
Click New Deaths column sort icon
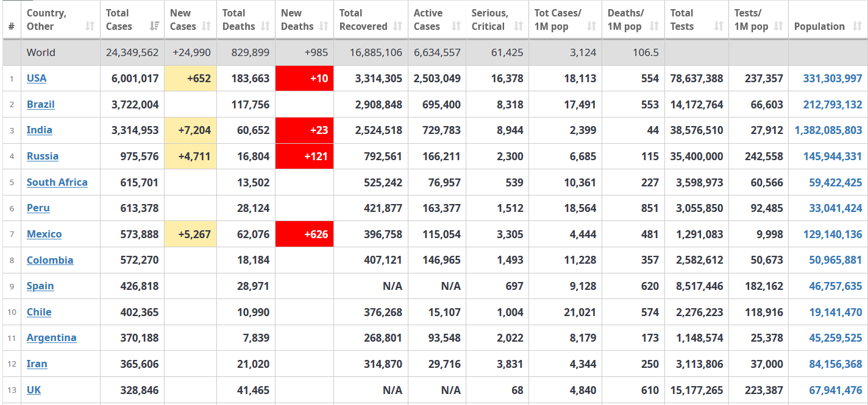324,26
